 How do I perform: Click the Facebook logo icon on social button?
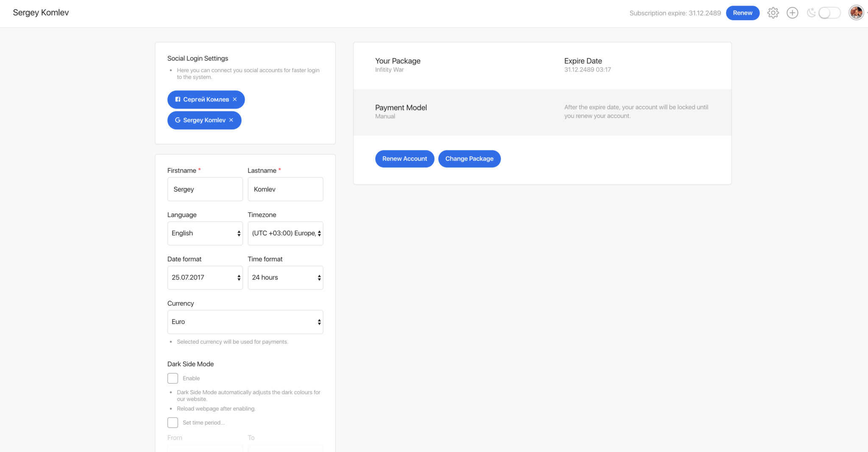pyautogui.click(x=178, y=99)
